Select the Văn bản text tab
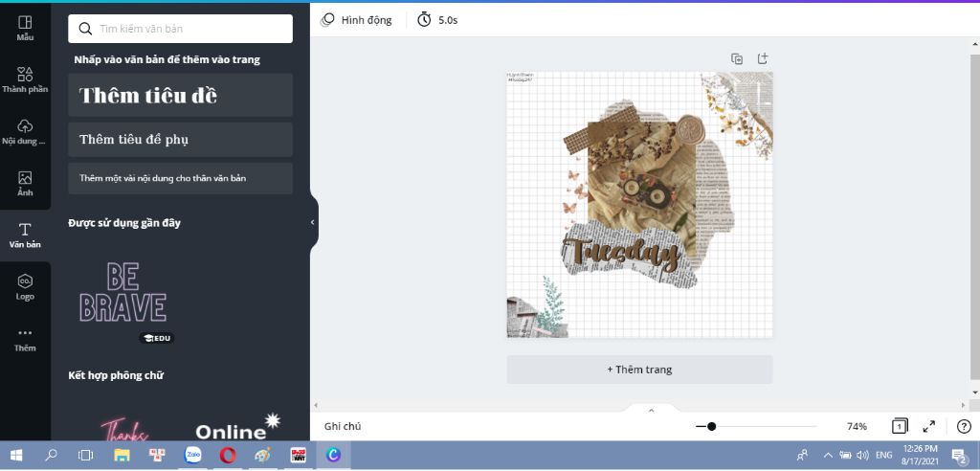This screenshot has width=980, height=471. [25, 235]
